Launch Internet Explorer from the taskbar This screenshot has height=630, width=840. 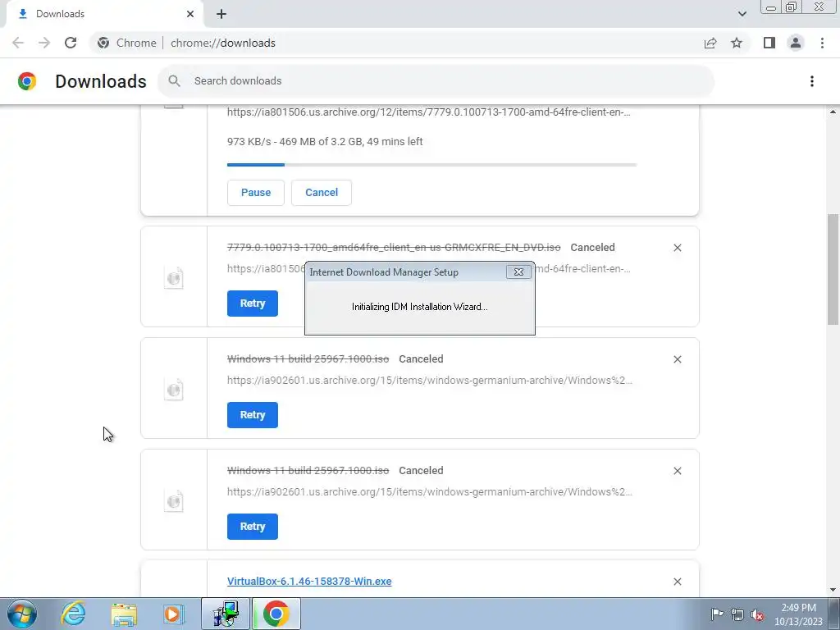(x=73, y=614)
